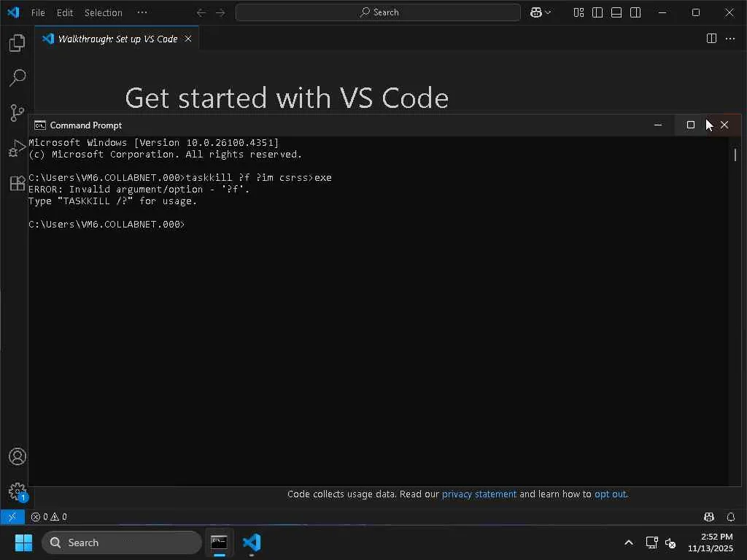Click the taskbar Search box
Viewport: 747px width, 560px height.
122,542
